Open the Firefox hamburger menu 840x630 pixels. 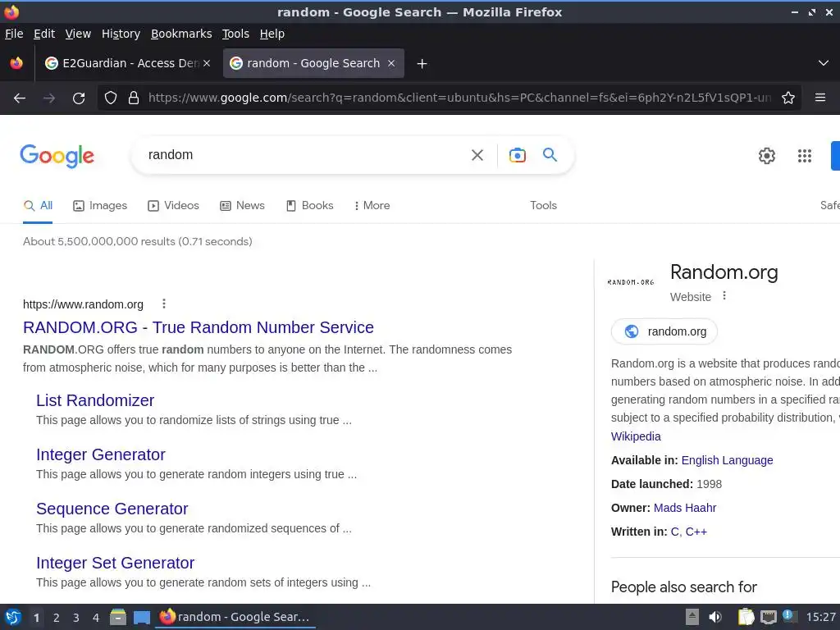820,98
